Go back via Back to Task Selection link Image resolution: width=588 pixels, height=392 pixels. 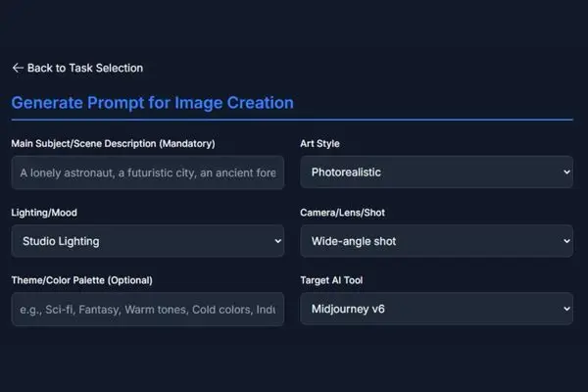tap(77, 68)
